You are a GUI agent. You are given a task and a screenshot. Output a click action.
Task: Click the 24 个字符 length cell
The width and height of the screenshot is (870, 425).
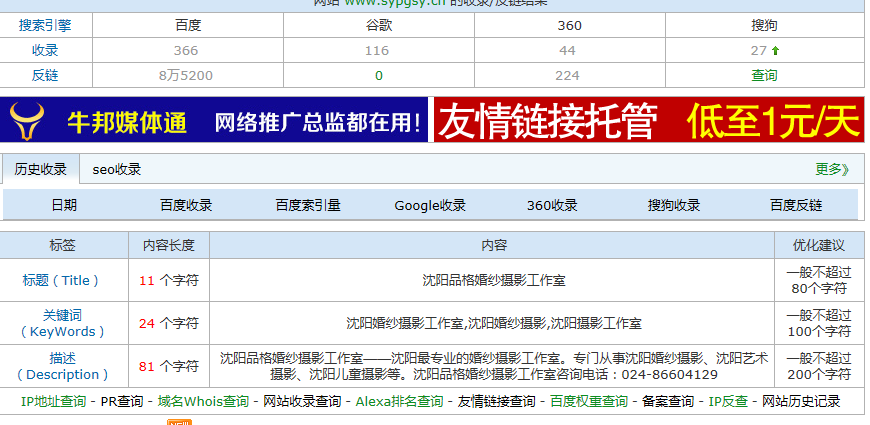click(169, 323)
